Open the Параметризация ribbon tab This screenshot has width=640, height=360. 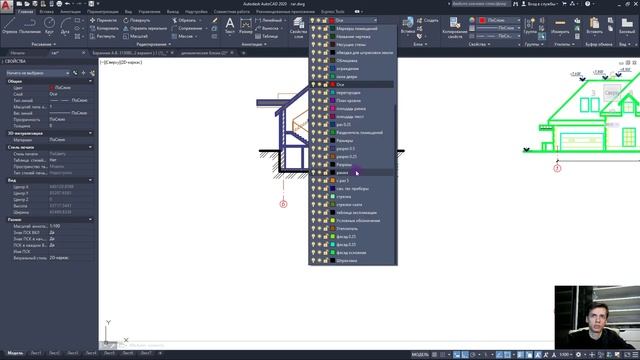point(102,11)
